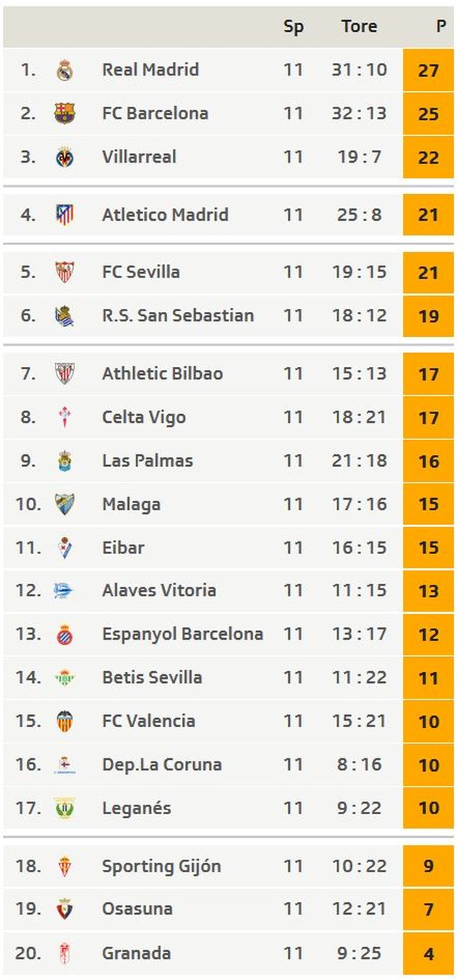Select the FC Valencia crest

pyautogui.click(x=64, y=721)
